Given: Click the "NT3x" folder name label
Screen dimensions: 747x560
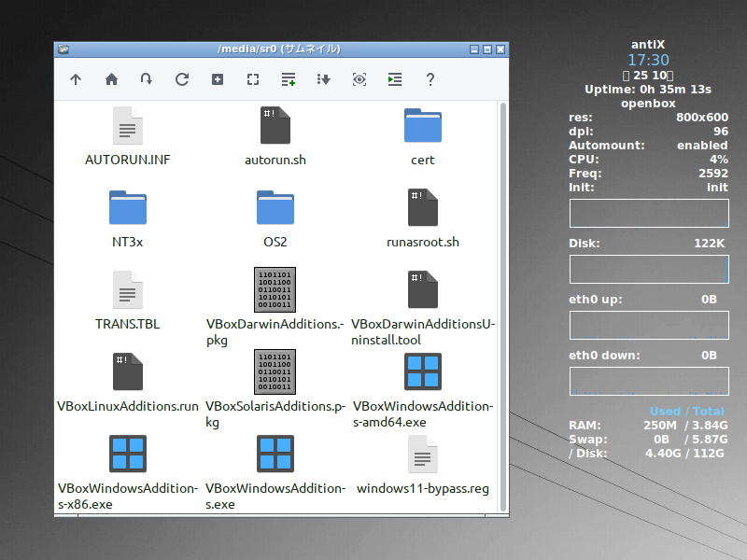Looking at the screenshot, I should pos(128,242).
